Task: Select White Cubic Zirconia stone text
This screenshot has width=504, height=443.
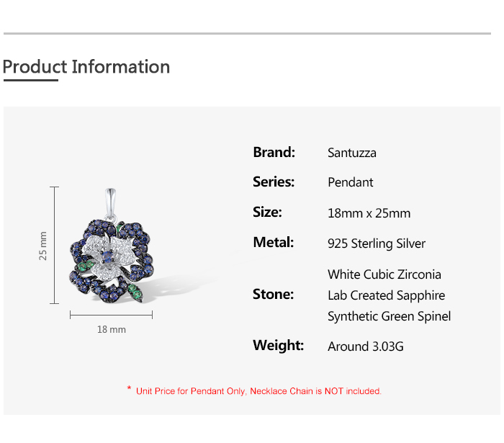Action: point(384,274)
